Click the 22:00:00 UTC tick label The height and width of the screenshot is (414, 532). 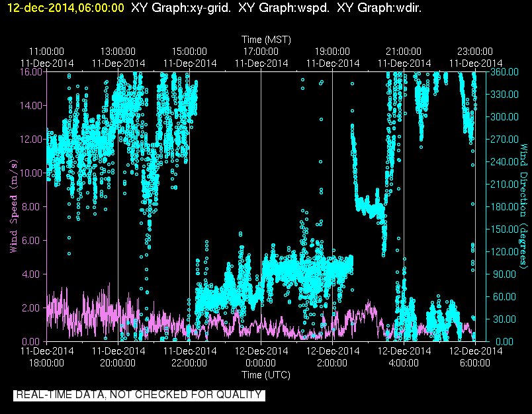pyautogui.click(x=189, y=363)
